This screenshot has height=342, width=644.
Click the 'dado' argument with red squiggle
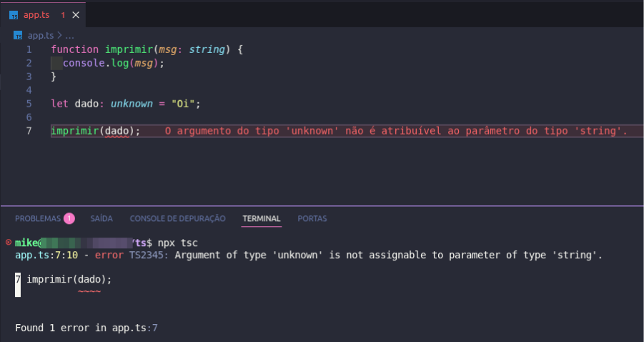pyautogui.click(x=117, y=131)
